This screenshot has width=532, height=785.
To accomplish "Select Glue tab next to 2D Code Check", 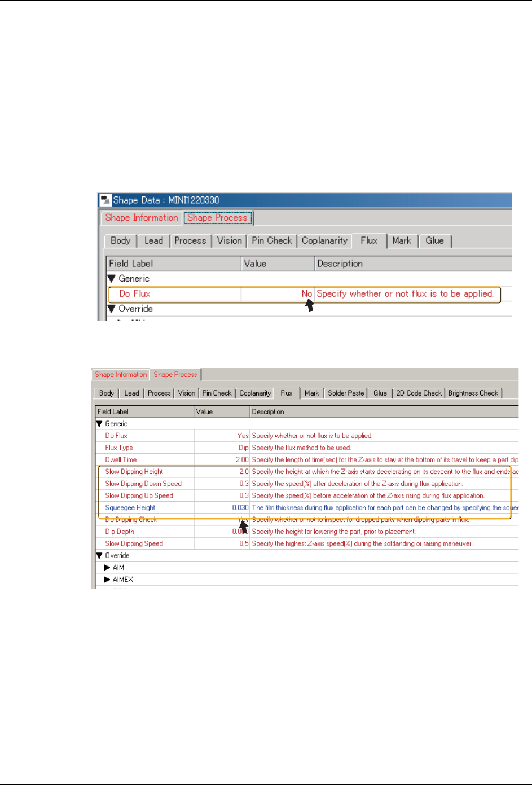I will tap(380, 393).
